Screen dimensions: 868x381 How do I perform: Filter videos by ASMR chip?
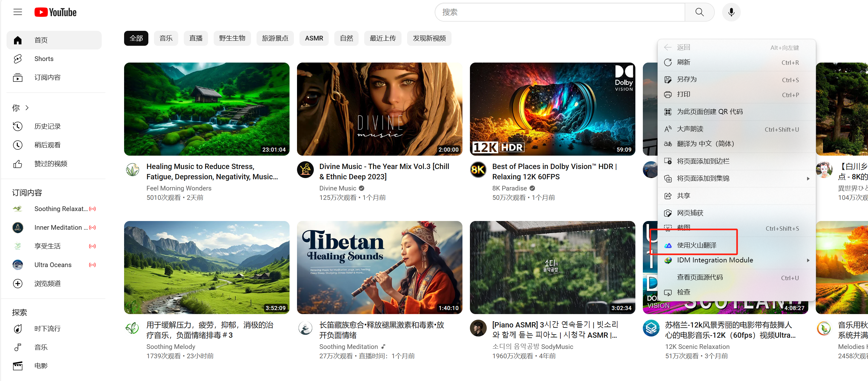[x=314, y=38]
